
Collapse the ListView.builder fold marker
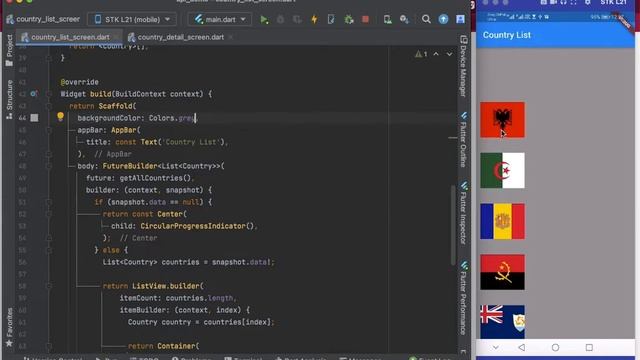pos(49,286)
